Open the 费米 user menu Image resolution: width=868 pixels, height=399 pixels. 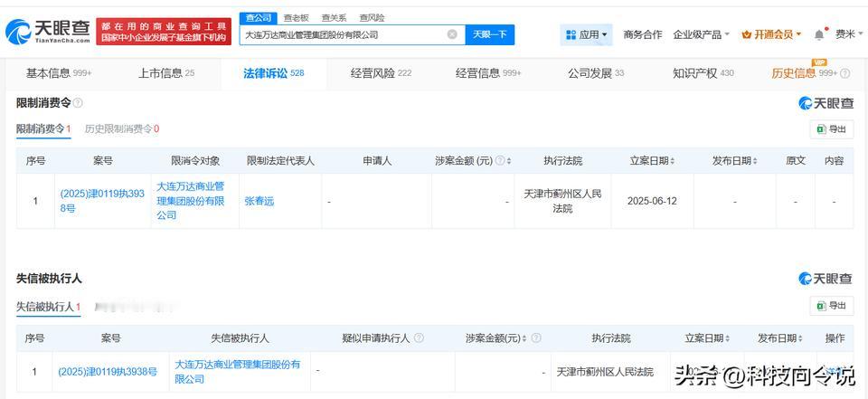[849, 35]
